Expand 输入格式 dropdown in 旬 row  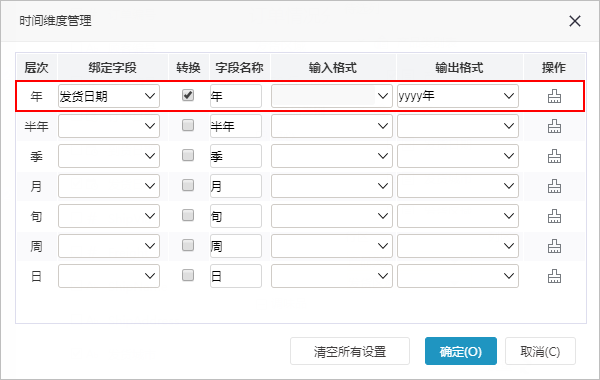pyautogui.click(x=332, y=216)
